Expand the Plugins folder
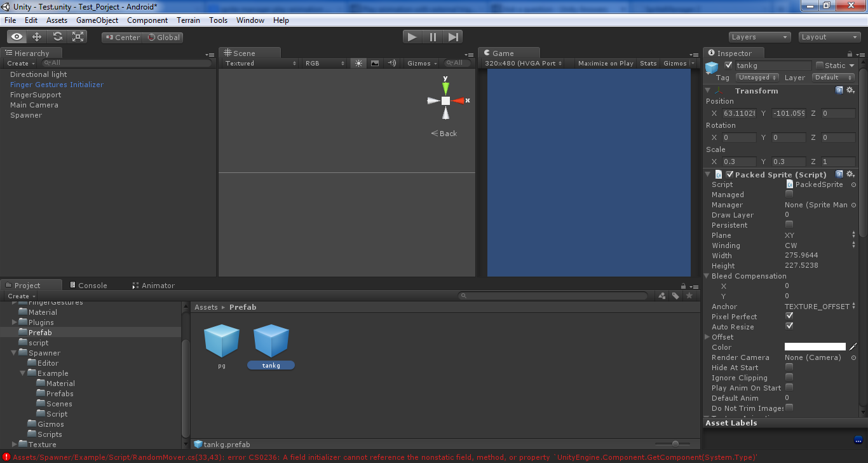Viewport: 868px width, 463px height. coord(15,322)
